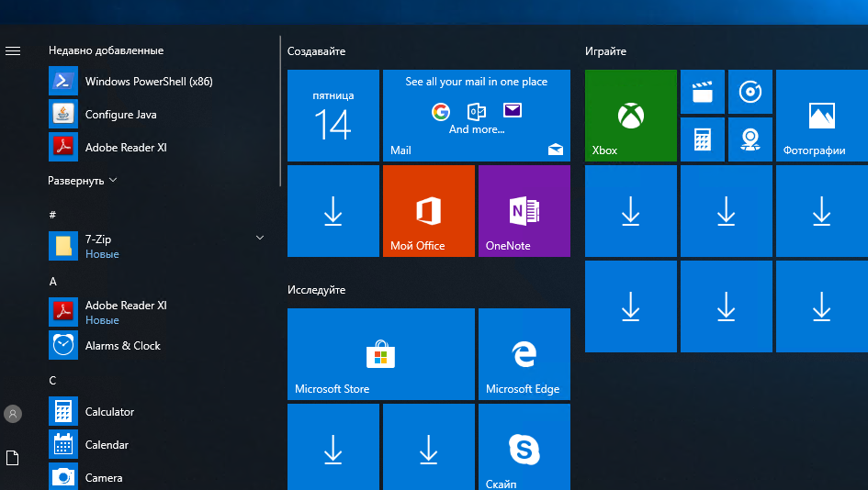Click the Недавно добавленные heading
This screenshot has height=490, width=868.
tap(107, 50)
